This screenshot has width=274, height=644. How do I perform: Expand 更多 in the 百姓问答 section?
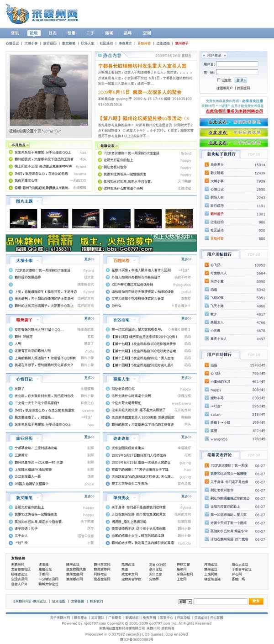(x=186, y=259)
